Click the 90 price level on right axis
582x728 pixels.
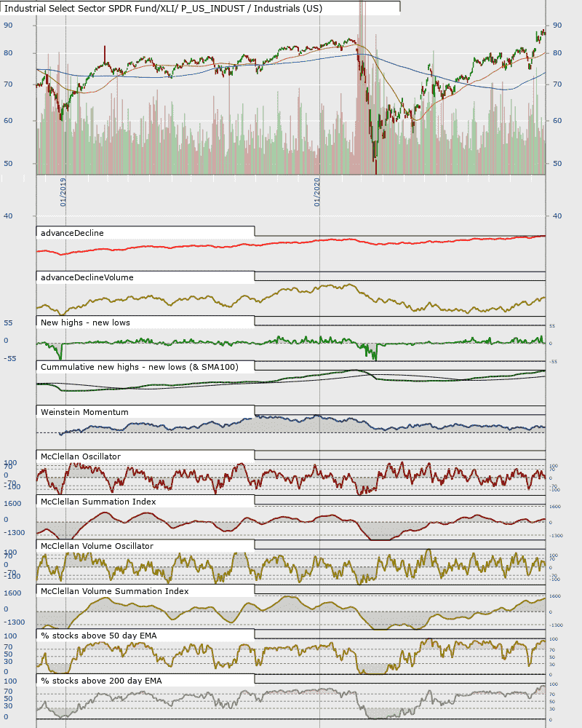click(x=557, y=25)
